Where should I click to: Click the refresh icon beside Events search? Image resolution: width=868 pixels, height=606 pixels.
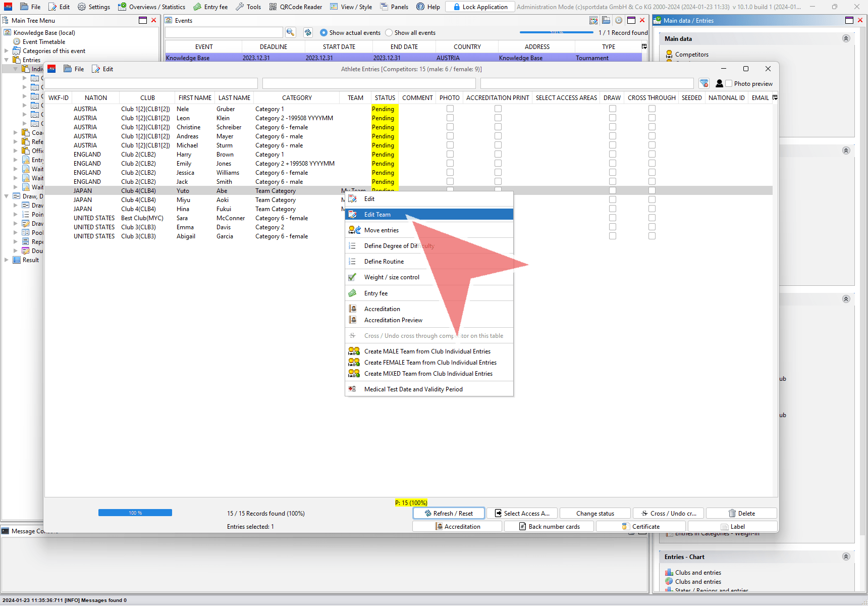pyautogui.click(x=308, y=32)
